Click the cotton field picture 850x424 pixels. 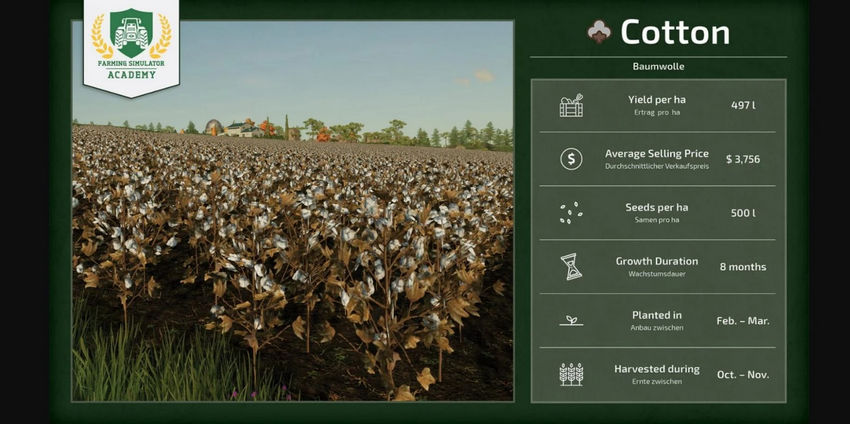click(293, 211)
